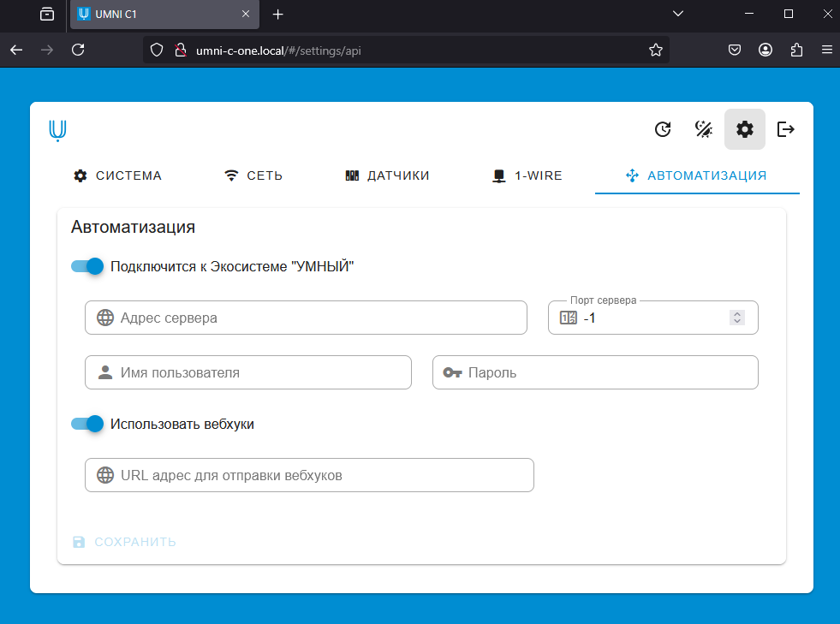
Task: Open a new tab with plus button
Action: (277, 15)
